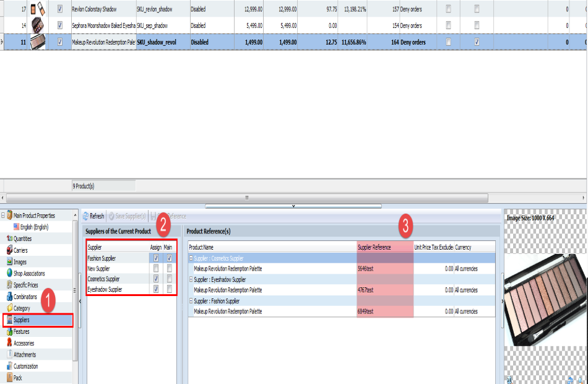Image resolution: width=588 pixels, height=384 pixels.
Task: Select the Sephora Moonshadow product thumbnail
Action: [x=38, y=25]
